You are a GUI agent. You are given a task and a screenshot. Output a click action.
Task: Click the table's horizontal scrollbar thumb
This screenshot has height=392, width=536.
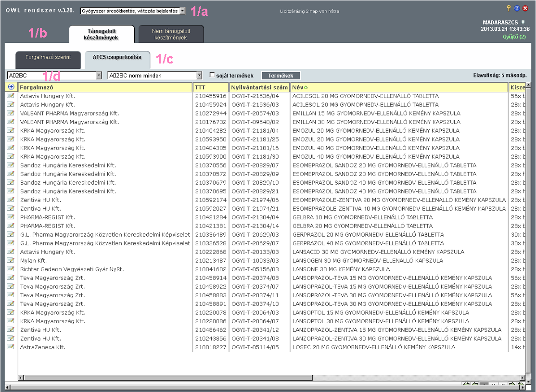(168, 378)
